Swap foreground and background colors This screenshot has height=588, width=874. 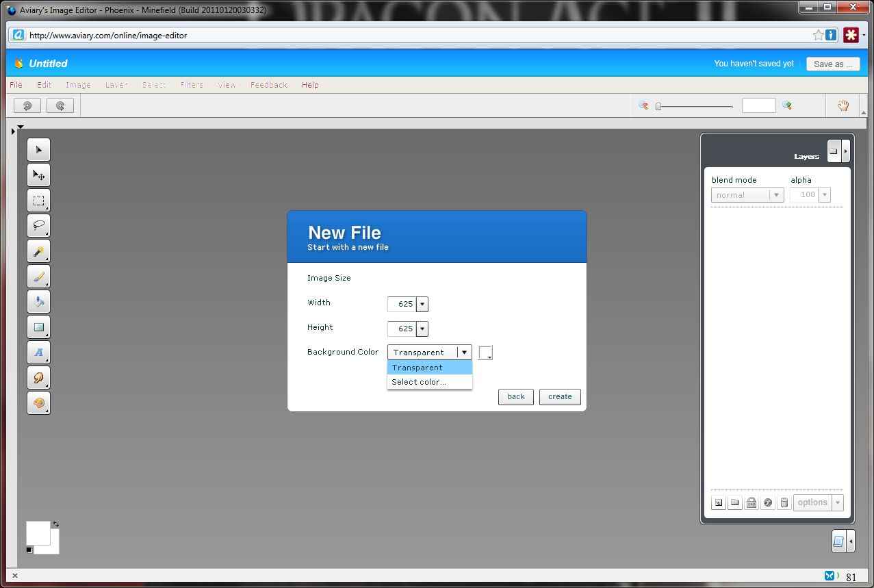pyautogui.click(x=55, y=524)
